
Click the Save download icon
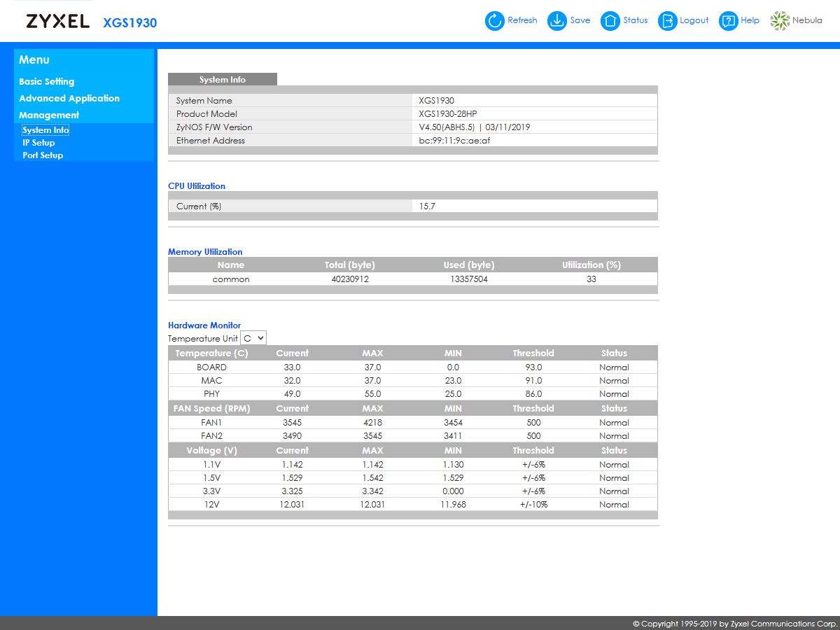pos(556,21)
